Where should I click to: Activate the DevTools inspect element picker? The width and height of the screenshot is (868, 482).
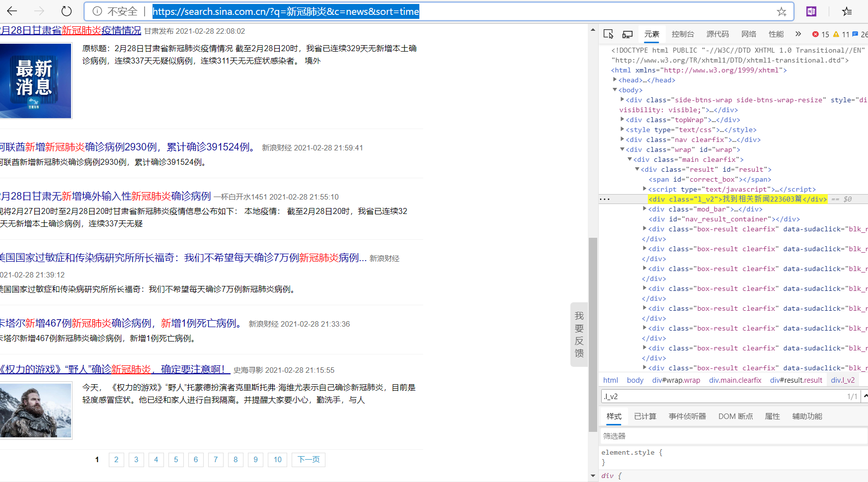(x=608, y=34)
